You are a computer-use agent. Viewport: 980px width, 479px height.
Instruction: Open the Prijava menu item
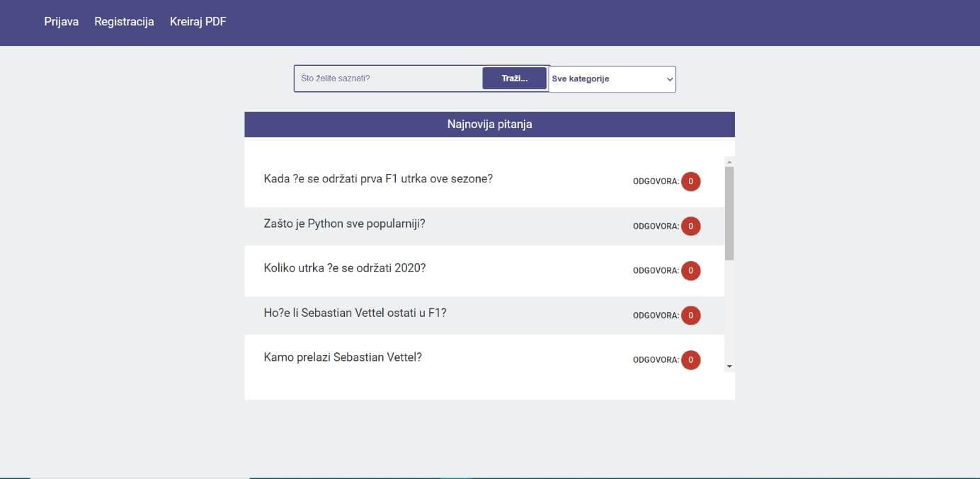[62, 22]
